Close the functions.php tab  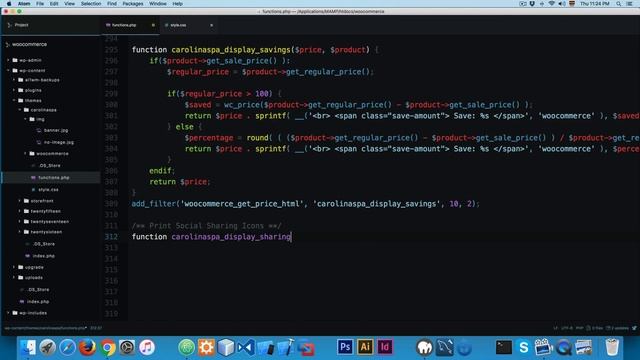click(153, 25)
